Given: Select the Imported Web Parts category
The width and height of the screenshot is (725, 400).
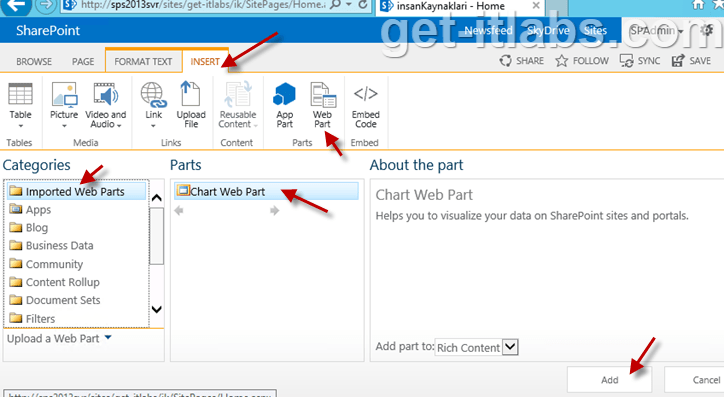Looking at the screenshot, I should coord(76,191).
